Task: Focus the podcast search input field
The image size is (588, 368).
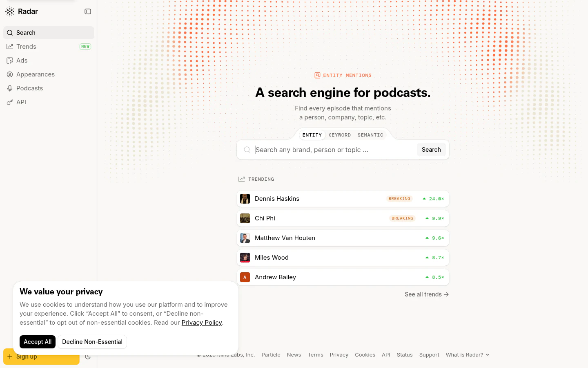Action: pos(334,150)
